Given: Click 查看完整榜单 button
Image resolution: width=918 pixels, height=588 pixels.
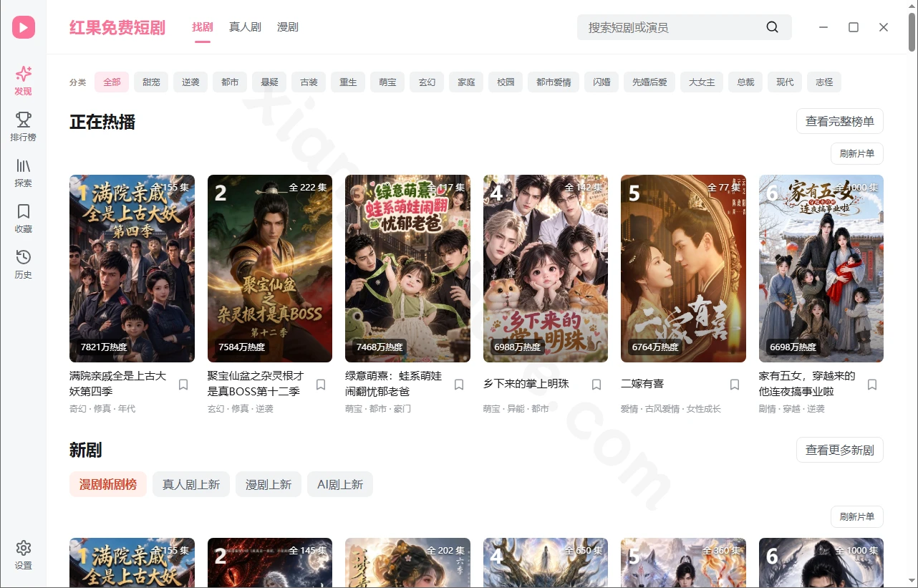Looking at the screenshot, I should [840, 121].
